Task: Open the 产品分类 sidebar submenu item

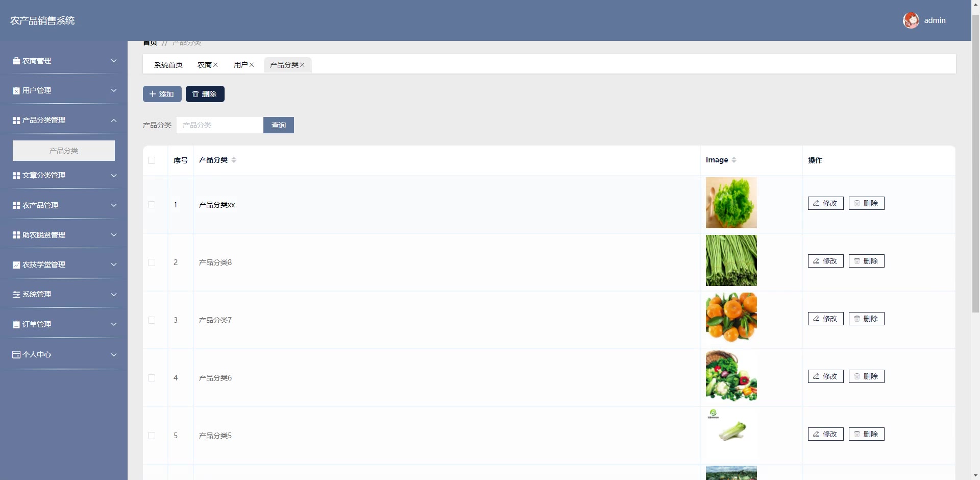Action: tap(64, 151)
